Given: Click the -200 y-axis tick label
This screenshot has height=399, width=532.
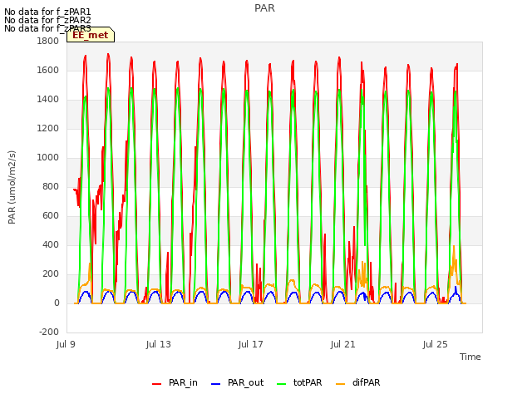Looking at the screenshot, I should click(49, 332).
